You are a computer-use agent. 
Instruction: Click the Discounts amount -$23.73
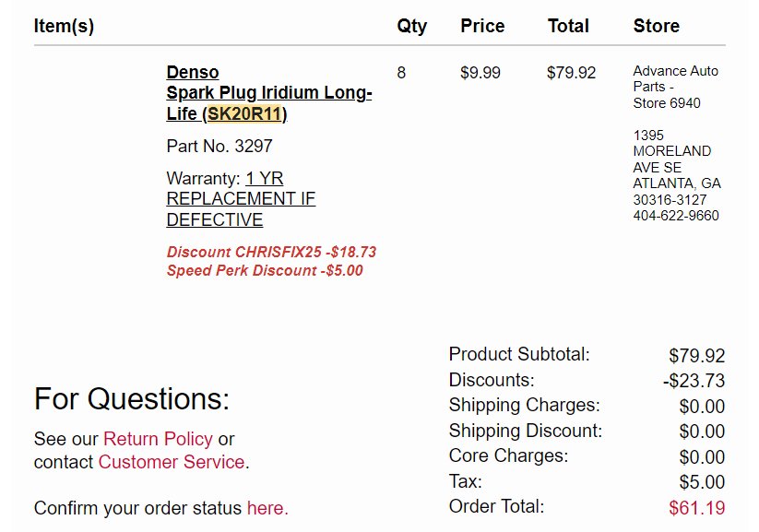click(694, 381)
